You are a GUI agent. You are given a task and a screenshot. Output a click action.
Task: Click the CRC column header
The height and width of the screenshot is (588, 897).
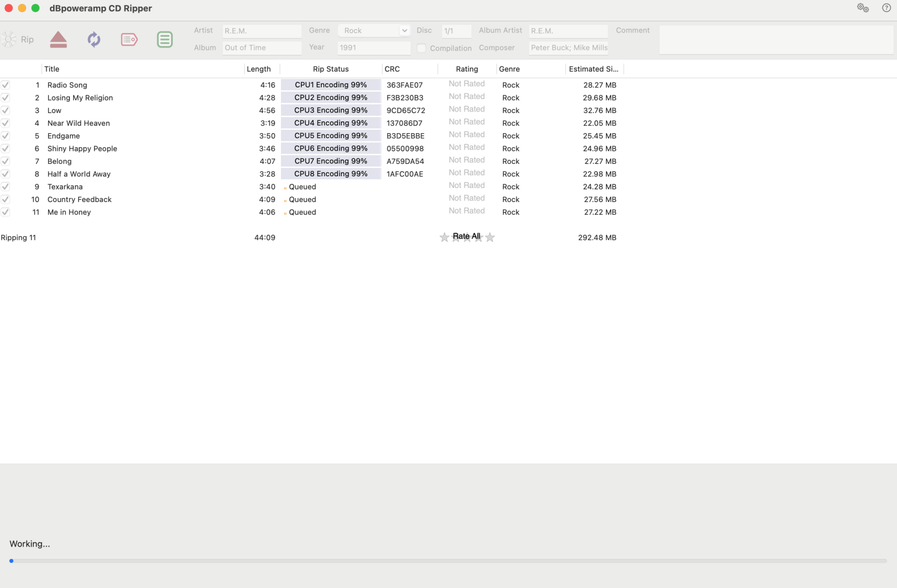410,69
